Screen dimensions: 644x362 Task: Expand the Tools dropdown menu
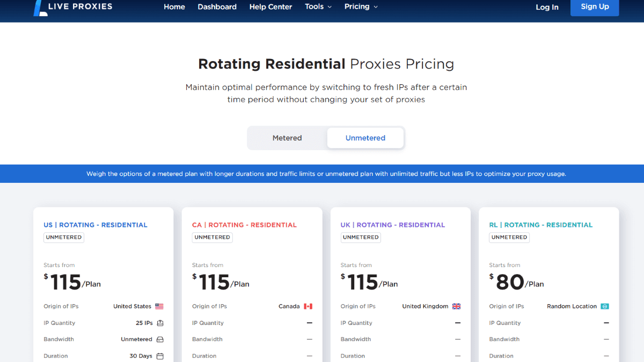pyautogui.click(x=318, y=7)
